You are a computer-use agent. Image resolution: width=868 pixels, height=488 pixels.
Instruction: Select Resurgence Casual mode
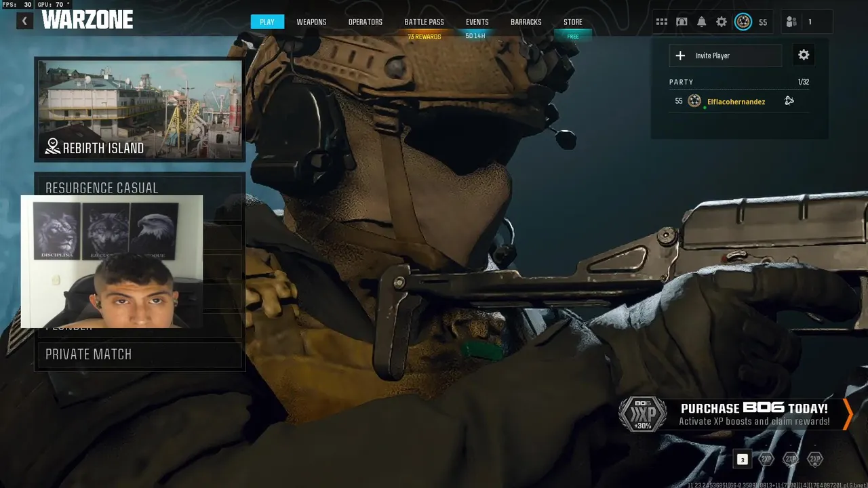[139, 187]
